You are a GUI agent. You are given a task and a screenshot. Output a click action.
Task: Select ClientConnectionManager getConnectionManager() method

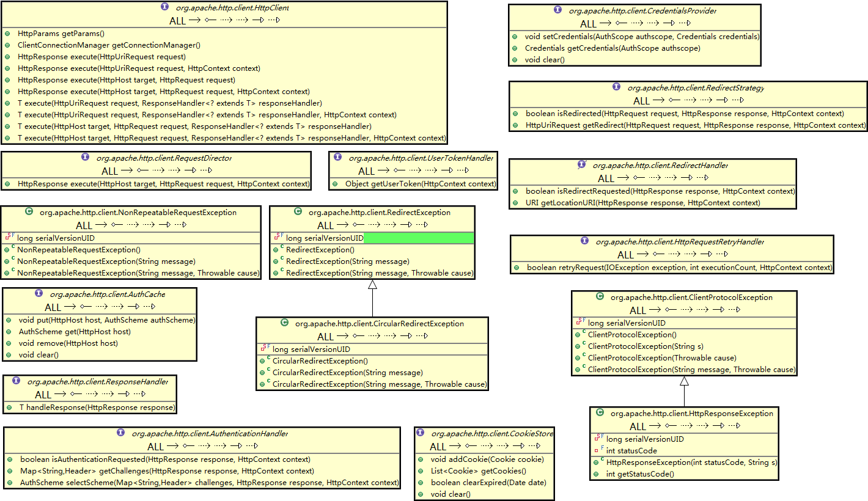pyautogui.click(x=109, y=45)
